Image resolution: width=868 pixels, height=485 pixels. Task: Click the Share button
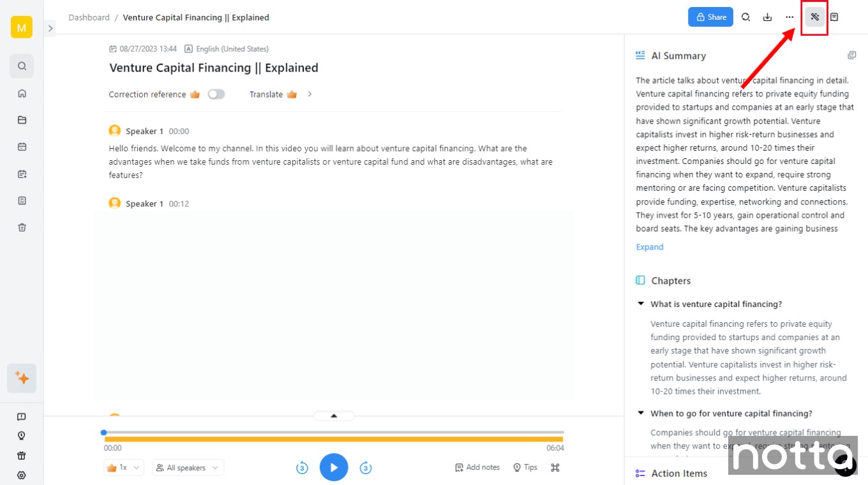coord(710,17)
